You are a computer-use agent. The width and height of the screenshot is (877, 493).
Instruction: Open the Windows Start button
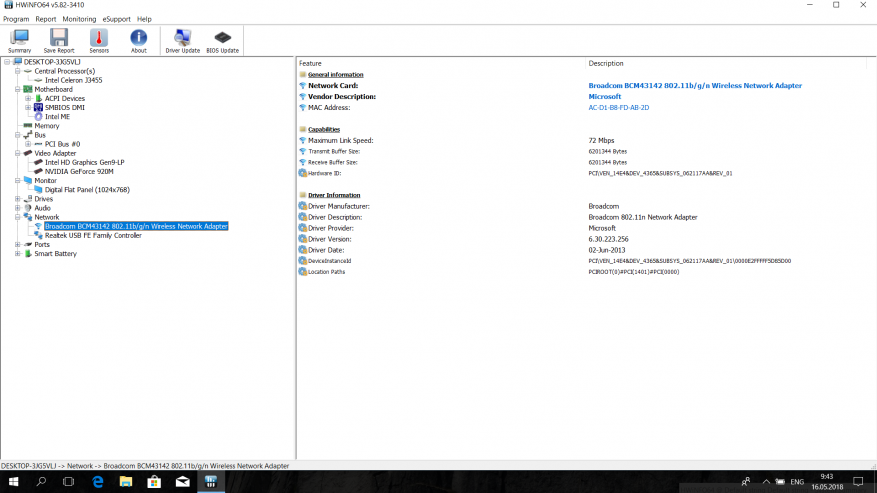pos(13,482)
